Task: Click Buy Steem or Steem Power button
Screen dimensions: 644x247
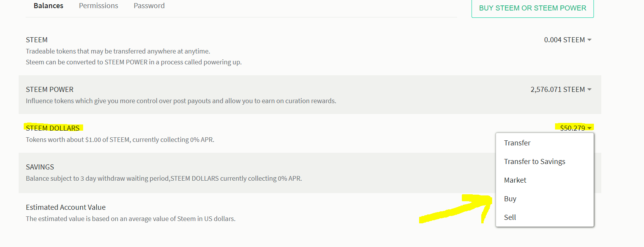Action: point(533,8)
